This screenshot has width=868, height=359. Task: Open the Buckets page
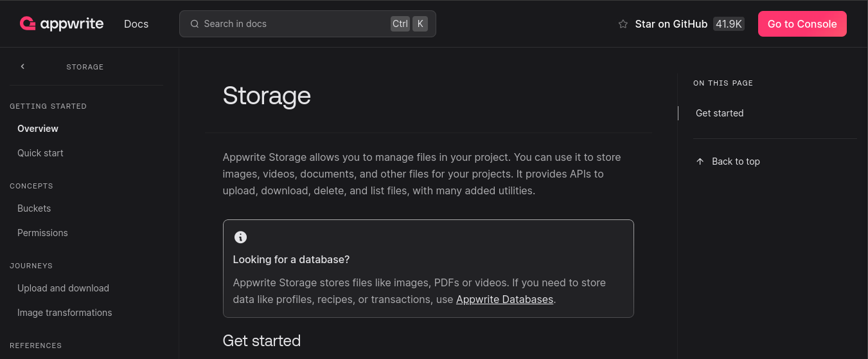[34, 208]
